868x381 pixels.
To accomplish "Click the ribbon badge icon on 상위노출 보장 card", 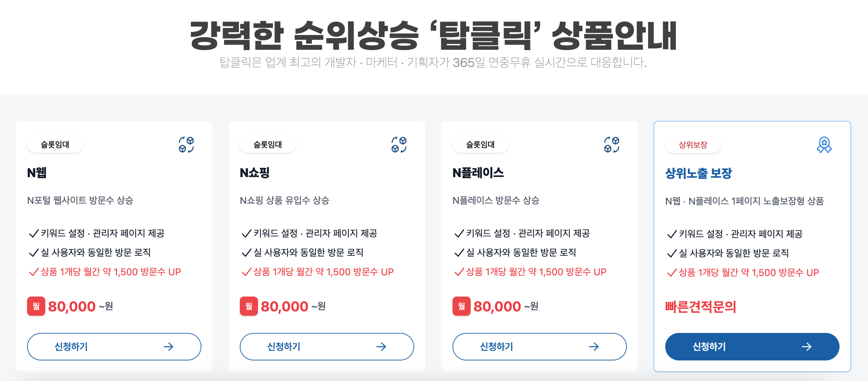I will (x=825, y=145).
